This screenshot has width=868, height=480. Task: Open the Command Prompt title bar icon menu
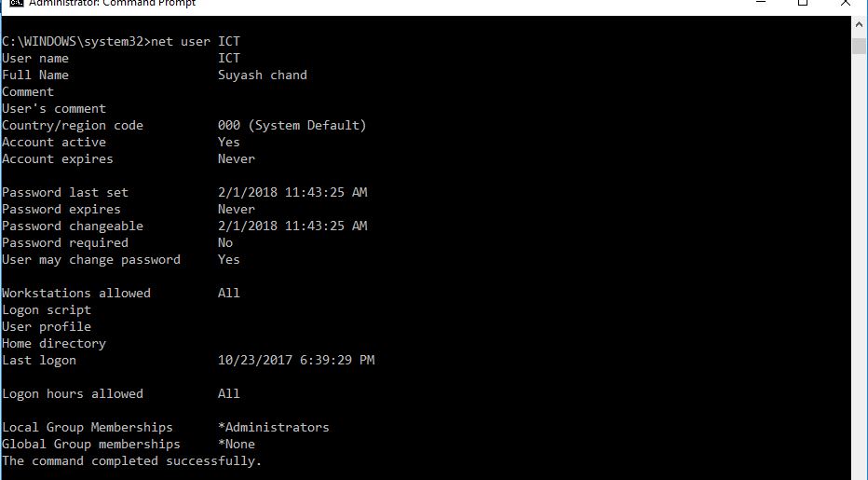(x=17, y=3)
